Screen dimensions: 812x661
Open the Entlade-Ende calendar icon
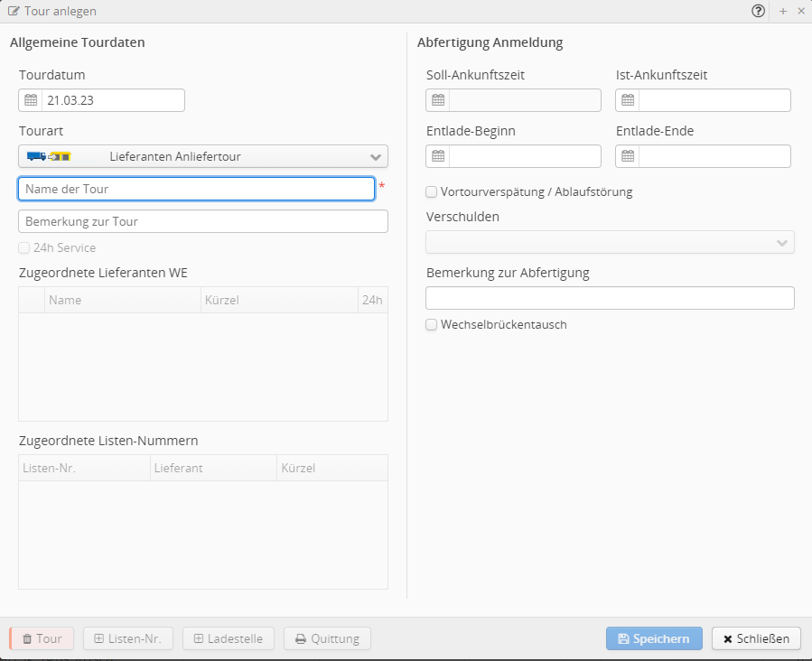(x=628, y=156)
